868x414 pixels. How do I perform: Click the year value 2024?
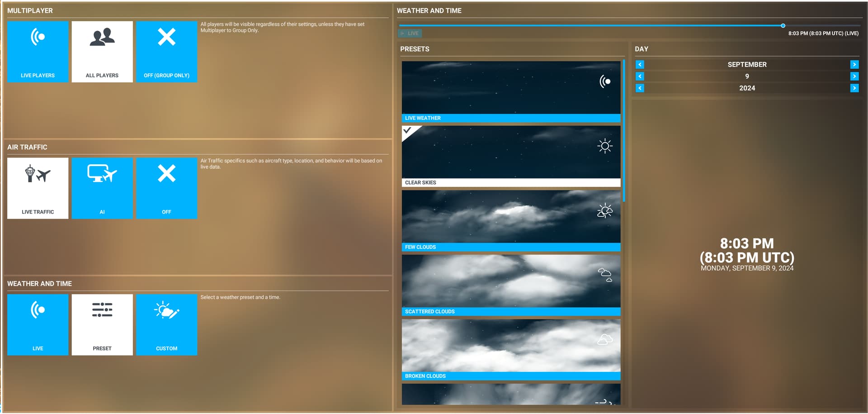click(x=747, y=88)
